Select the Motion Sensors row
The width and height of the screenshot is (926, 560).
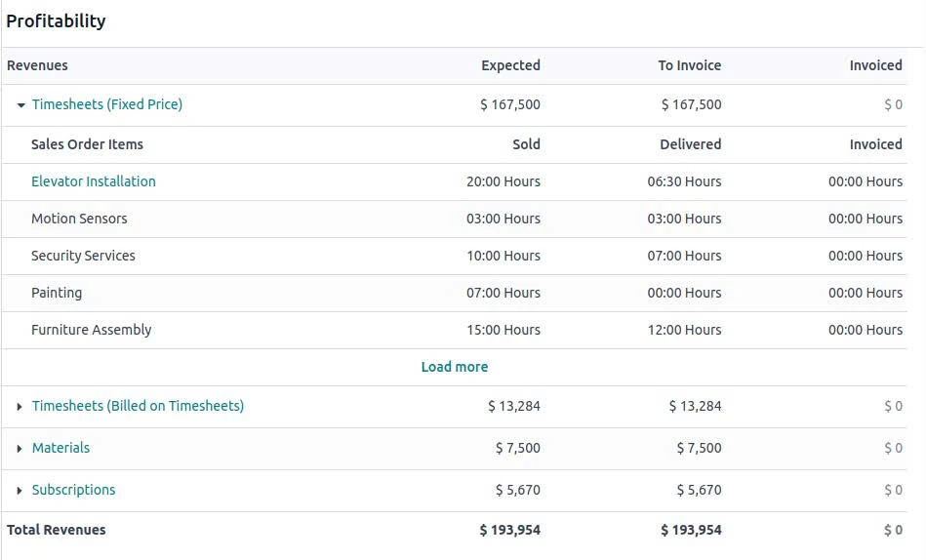[79, 219]
